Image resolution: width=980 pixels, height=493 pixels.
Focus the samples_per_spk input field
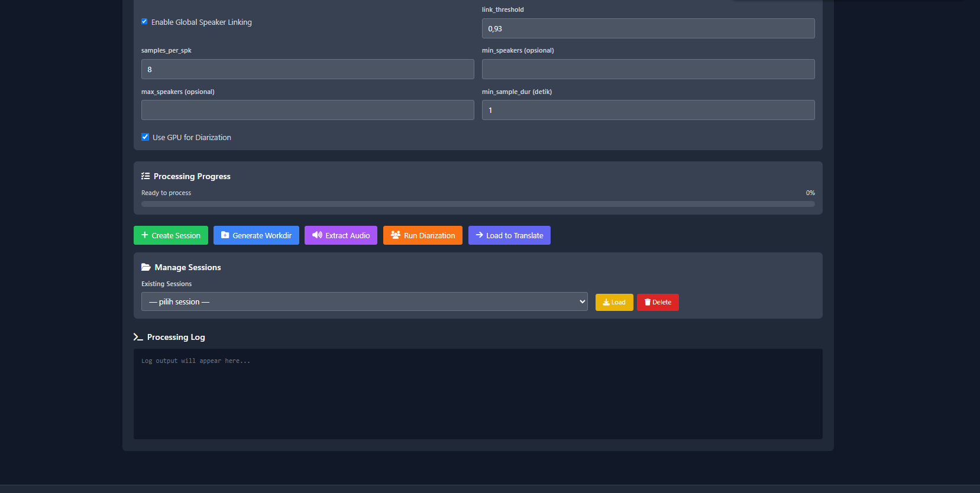pyautogui.click(x=308, y=69)
